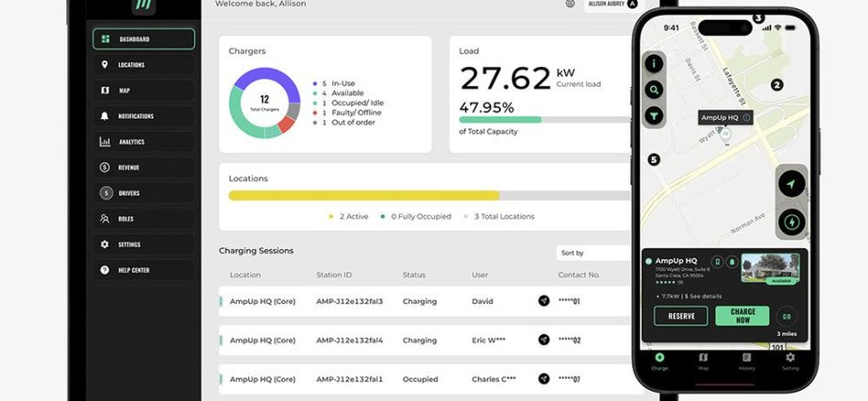
Task: Tap the AmpUp HQ location photo thumbnail
Action: (x=770, y=269)
